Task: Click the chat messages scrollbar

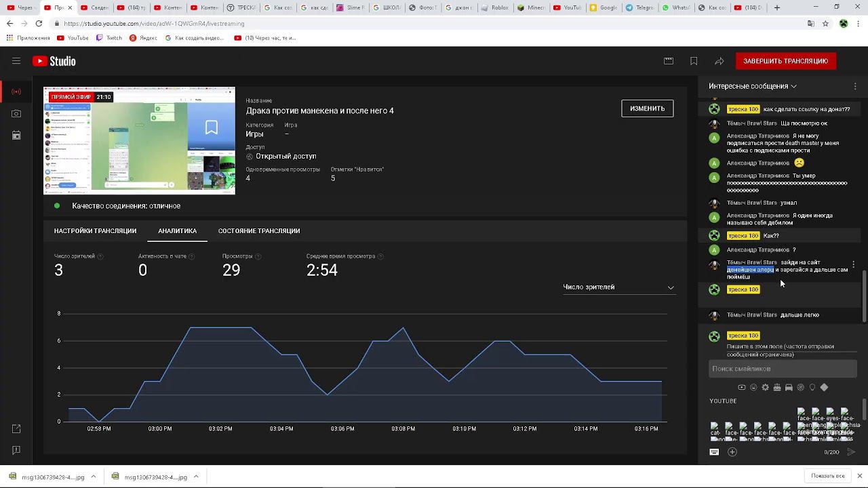Action: 863,296
